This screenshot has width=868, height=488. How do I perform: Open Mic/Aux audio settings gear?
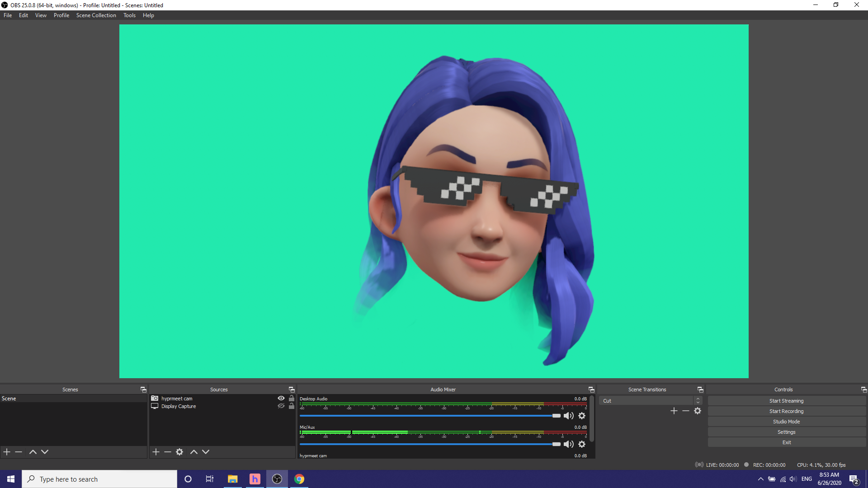582,444
